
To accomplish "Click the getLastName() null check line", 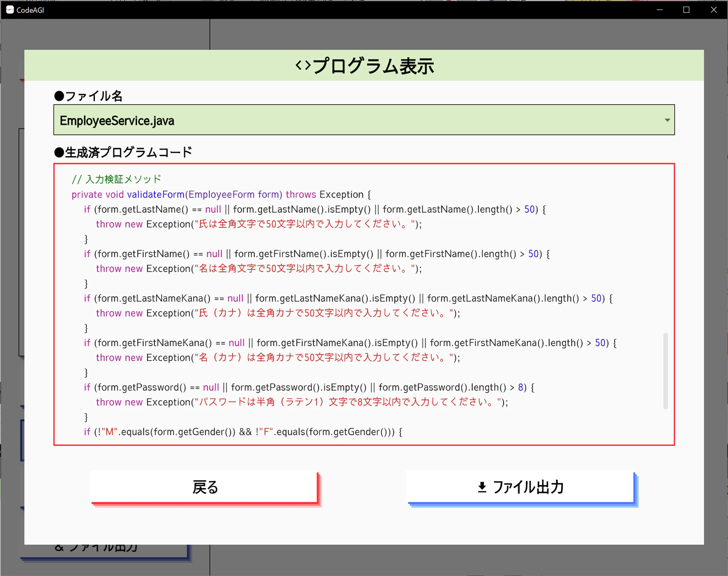I will (315, 209).
